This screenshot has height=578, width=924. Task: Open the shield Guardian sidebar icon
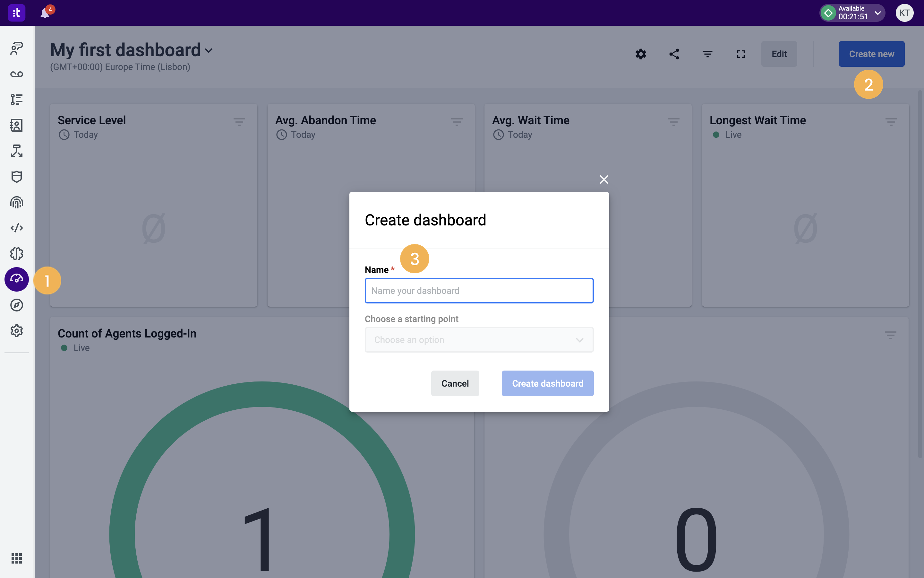tap(16, 177)
